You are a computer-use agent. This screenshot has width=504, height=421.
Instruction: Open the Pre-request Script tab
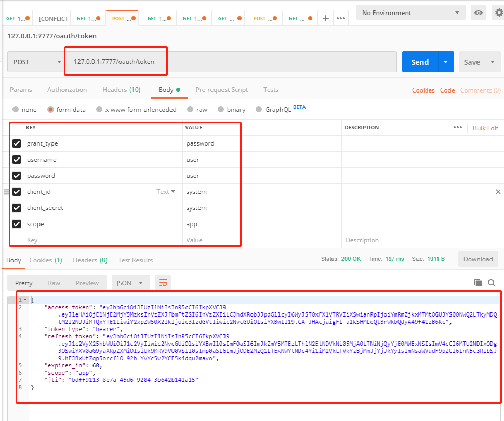click(x=221, y=90)
